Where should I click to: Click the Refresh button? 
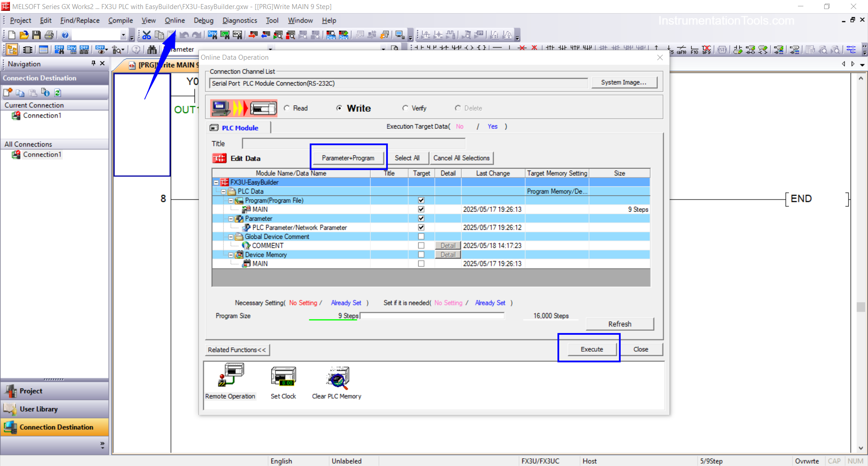(x=619, y=324)
